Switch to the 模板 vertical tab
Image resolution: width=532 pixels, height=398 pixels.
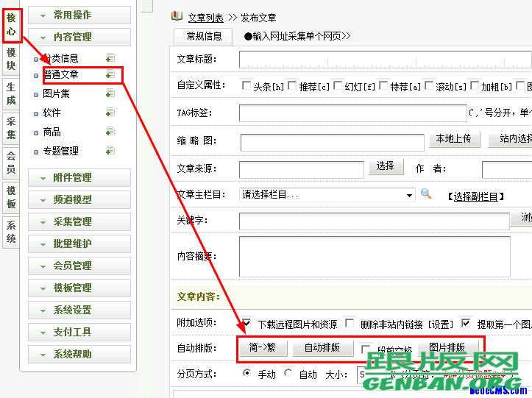tap(11, 197)
